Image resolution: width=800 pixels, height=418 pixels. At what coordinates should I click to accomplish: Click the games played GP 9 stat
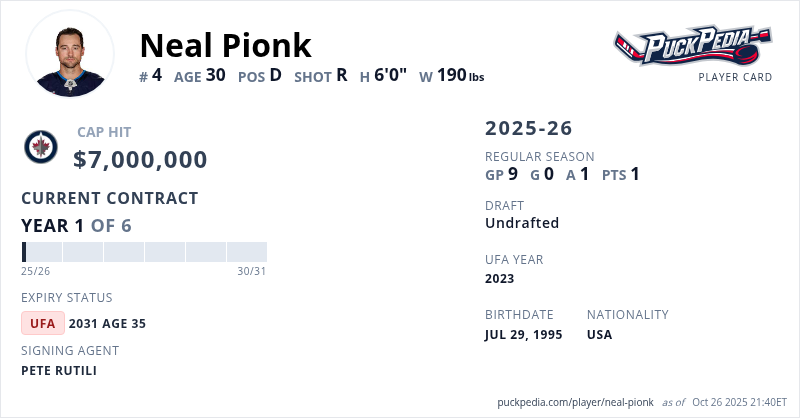coord(501,174)
